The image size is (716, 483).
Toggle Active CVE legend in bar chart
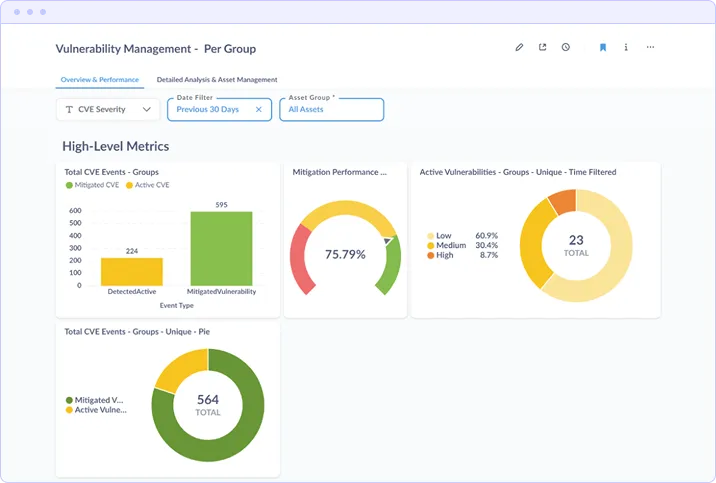pyautogui.click(x=147, y=185)
